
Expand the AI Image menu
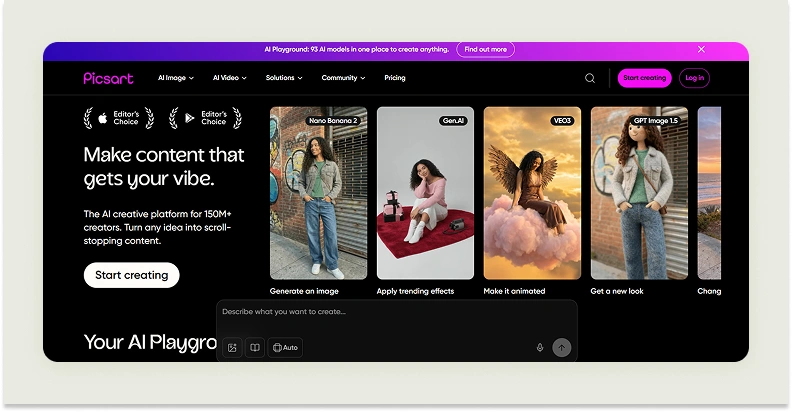coord(176,78)
